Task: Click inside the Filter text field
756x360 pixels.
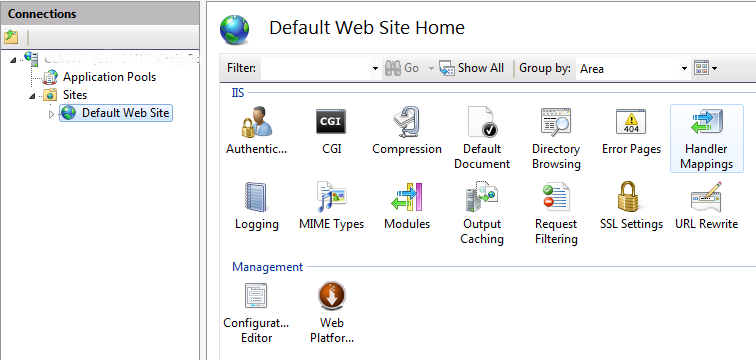Action: pos(316,69)
